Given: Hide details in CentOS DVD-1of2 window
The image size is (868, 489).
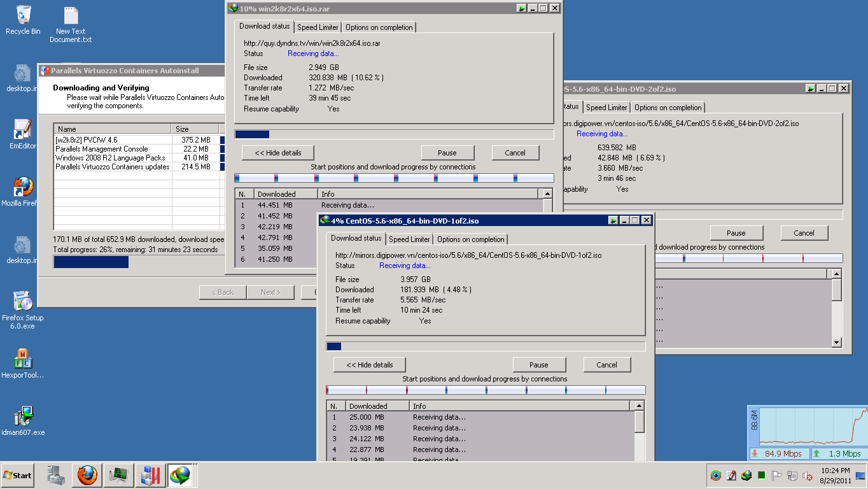Looking at the screenshot, I should pos(370,365).
